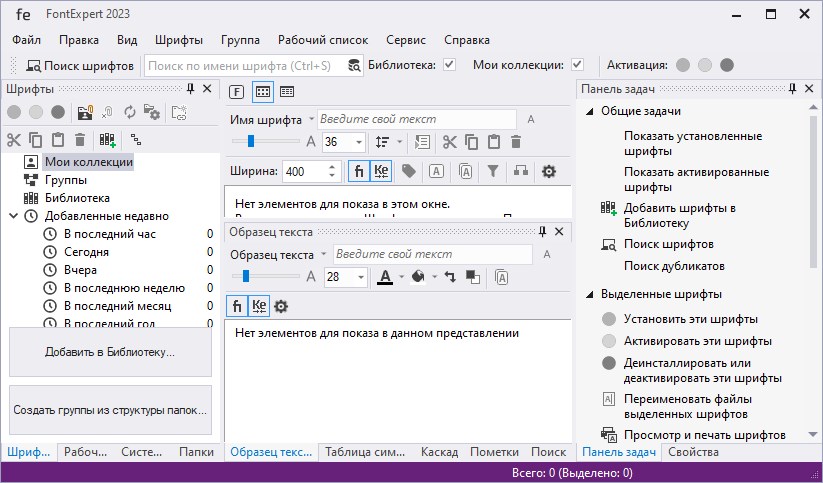823x483 pixels.
Task: Select Библиотека in the fonts tree
Action: [x=77, y=198]
